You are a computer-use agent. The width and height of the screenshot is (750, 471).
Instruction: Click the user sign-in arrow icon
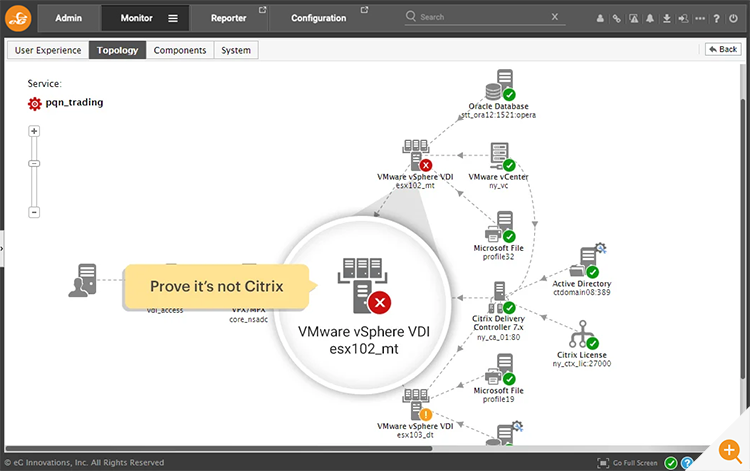[683, 19]
